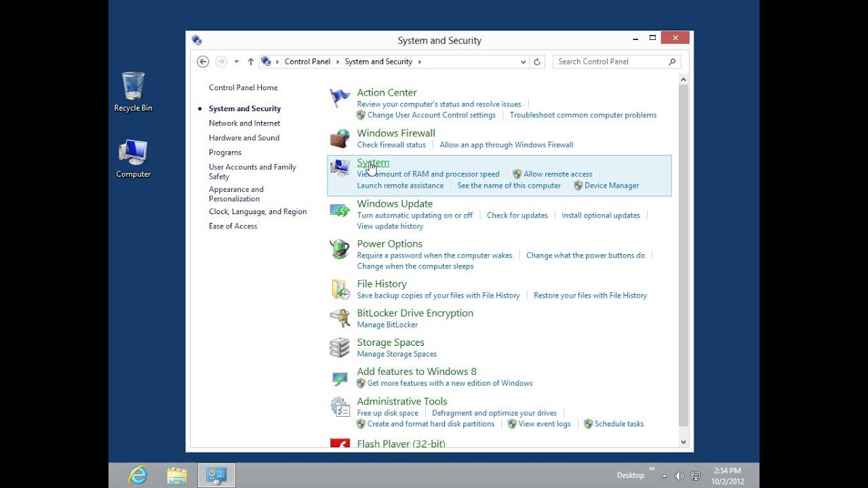Click the Forward navigation arrow
Image resolution: width=868 pixels, height=488 pixels.
point(221,62)
